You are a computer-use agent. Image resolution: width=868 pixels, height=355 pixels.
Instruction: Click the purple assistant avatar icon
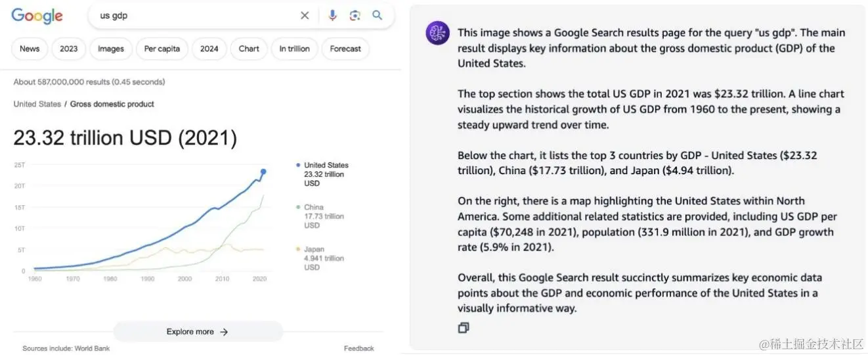437,33
